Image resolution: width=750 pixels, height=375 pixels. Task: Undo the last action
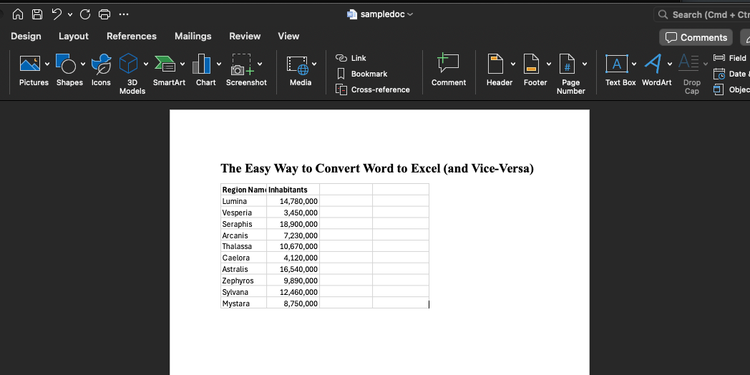pyautogui.click(x=57, y=14)
